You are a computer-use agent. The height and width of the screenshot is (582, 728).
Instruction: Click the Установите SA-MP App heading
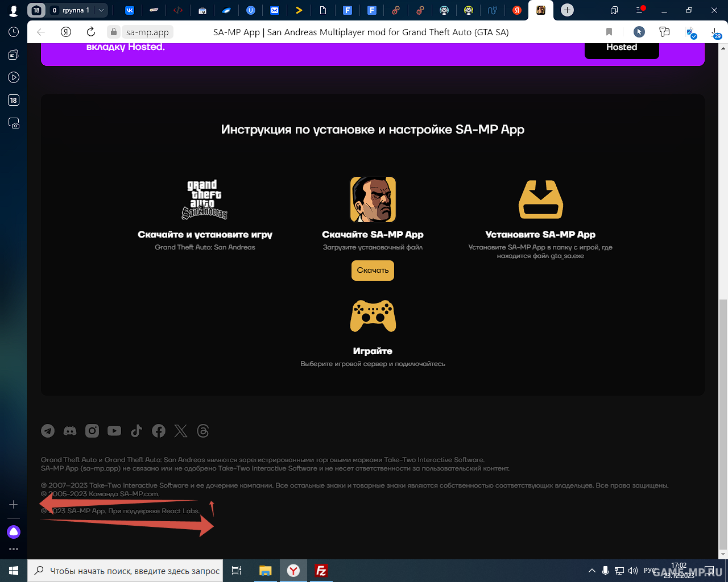tap(540, 235)
